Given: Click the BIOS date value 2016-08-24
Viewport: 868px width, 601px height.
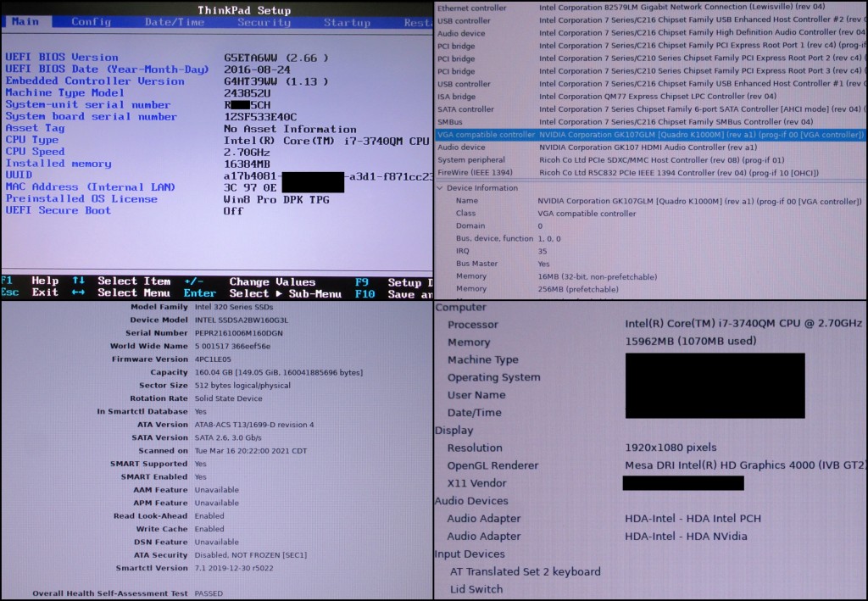Looking at the screenshot, I should pyautogui.click(x=257, y=70).
